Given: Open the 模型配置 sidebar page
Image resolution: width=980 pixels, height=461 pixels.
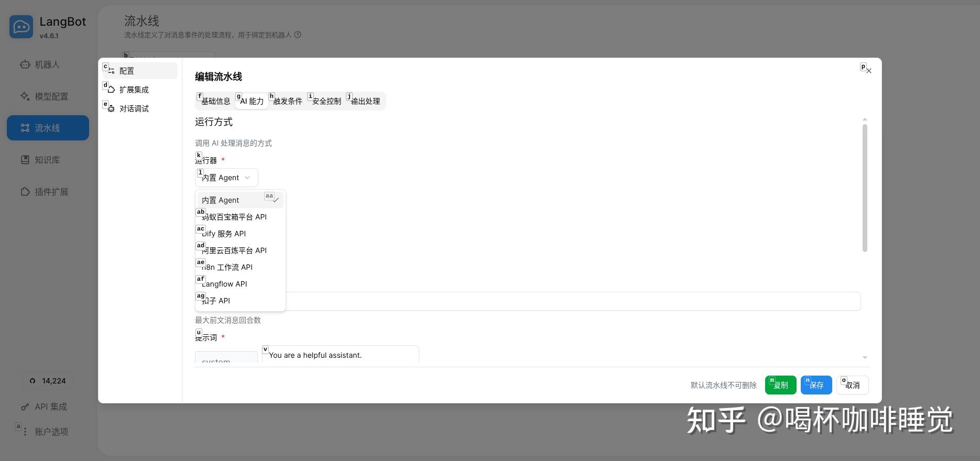Looking at the screenshot, I should (x=48, y=96).
